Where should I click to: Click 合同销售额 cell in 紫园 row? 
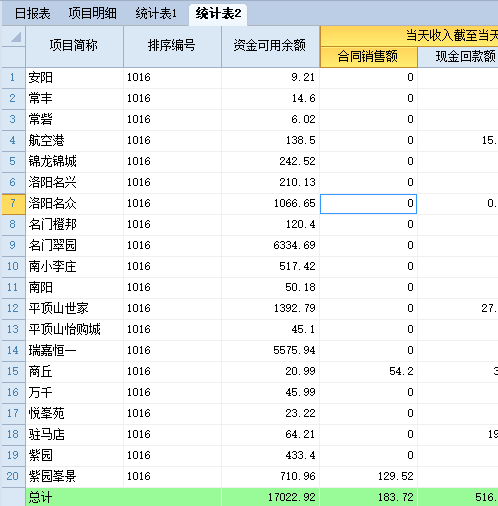(369, 456)
